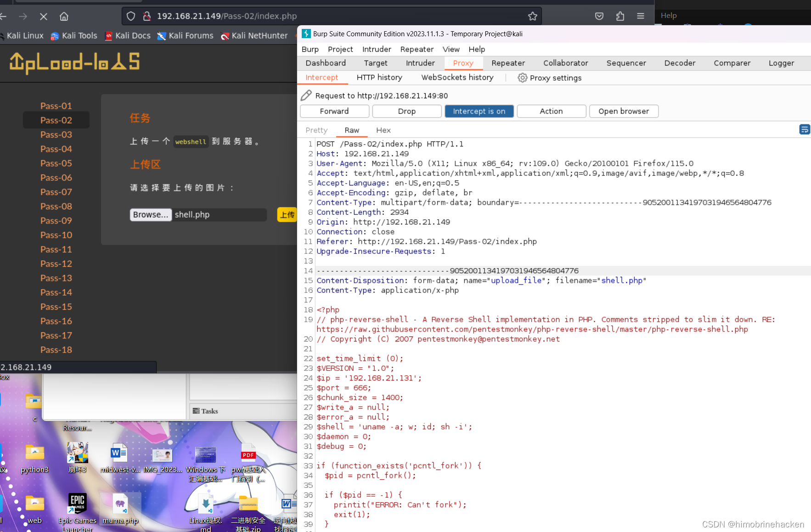The width and height of the screenshot is (811, 532).
Task: Open Burp's Intruder menu
Action: click(377, 49)
